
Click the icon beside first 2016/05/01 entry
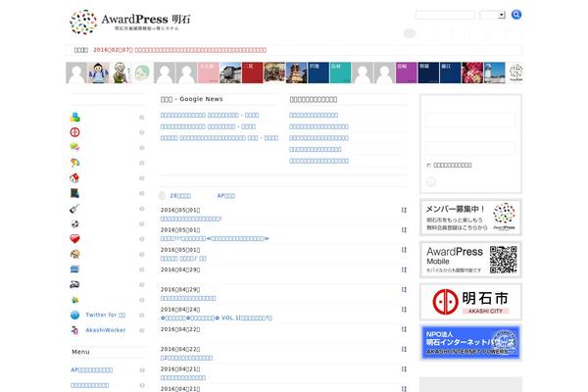click(404, 210)
